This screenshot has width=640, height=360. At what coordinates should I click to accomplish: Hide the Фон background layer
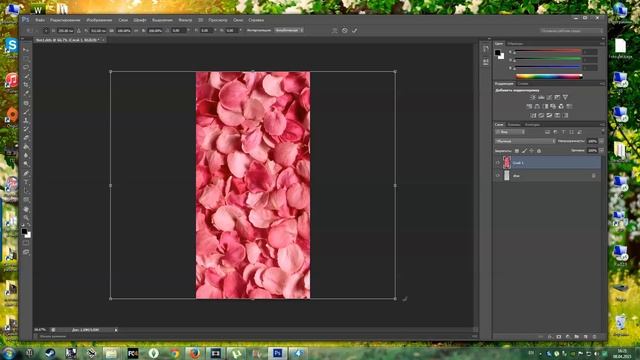click(498, 176)
